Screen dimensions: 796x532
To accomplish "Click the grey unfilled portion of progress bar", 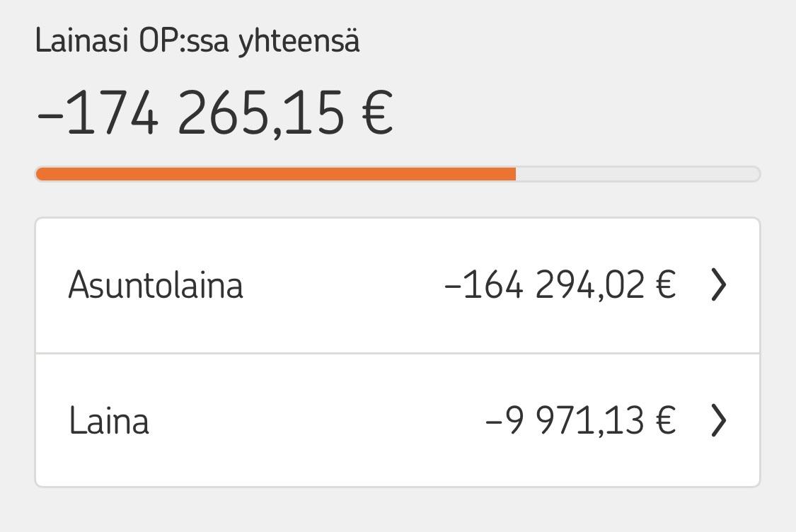I will [x=637, y=173].
